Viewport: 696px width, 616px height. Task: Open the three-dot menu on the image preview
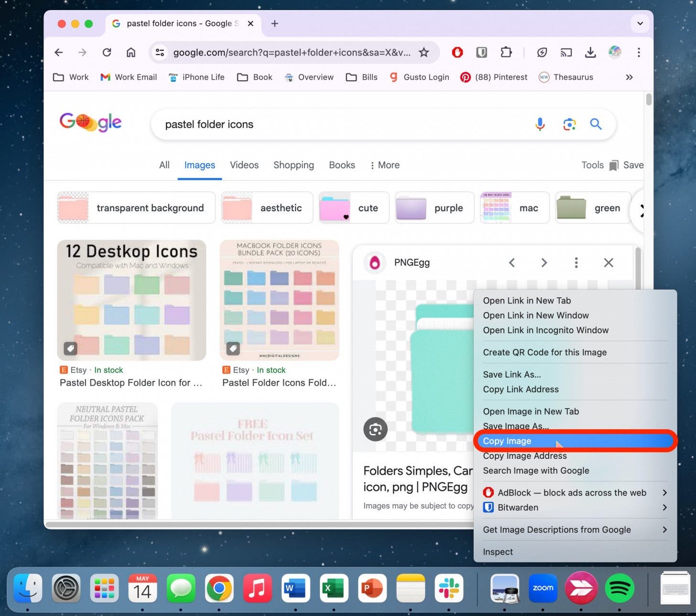(x=576, y=262)
